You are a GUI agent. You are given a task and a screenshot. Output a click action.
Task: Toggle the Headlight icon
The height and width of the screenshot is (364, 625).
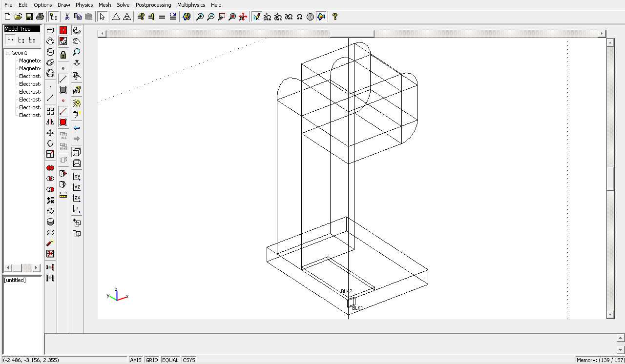(77, 114)
